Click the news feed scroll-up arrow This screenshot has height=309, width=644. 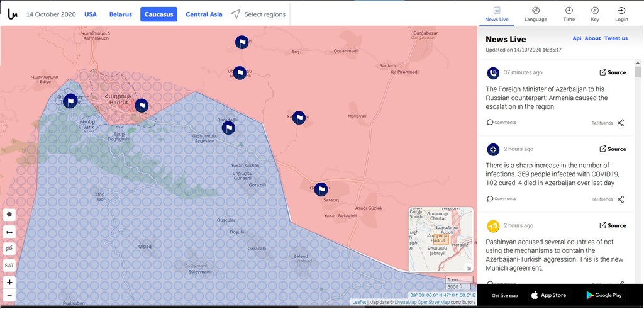[638, 64]
